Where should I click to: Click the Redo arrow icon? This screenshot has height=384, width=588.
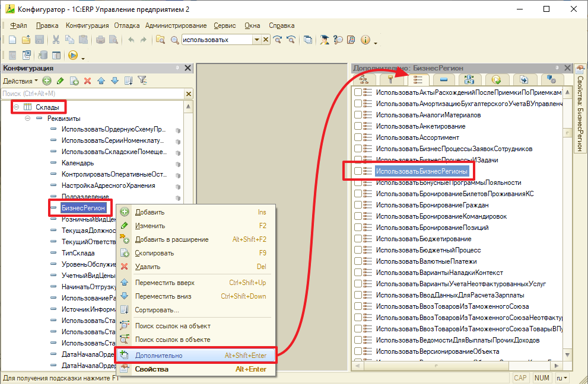click(x=143, y=40)
